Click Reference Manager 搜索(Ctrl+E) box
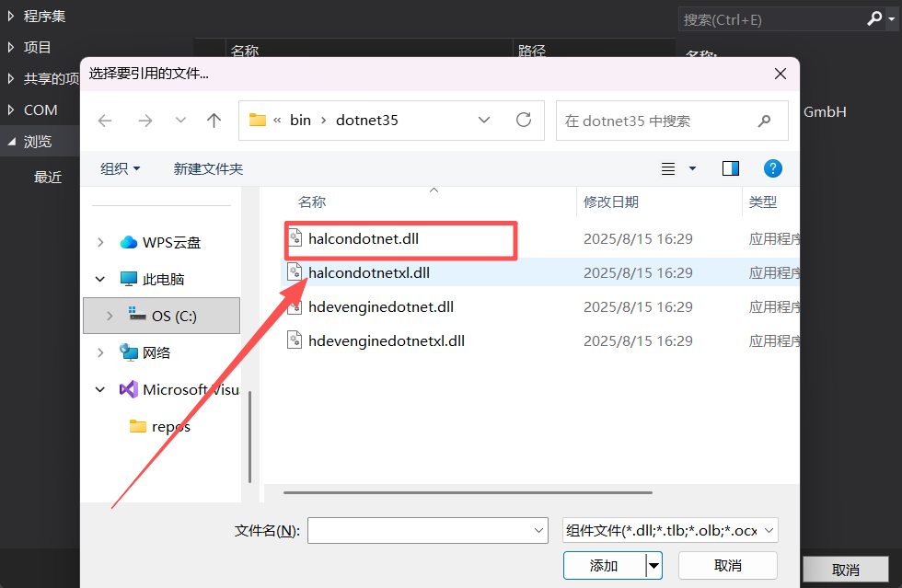This screenshot has height=588, width=902. coord(771,19)
